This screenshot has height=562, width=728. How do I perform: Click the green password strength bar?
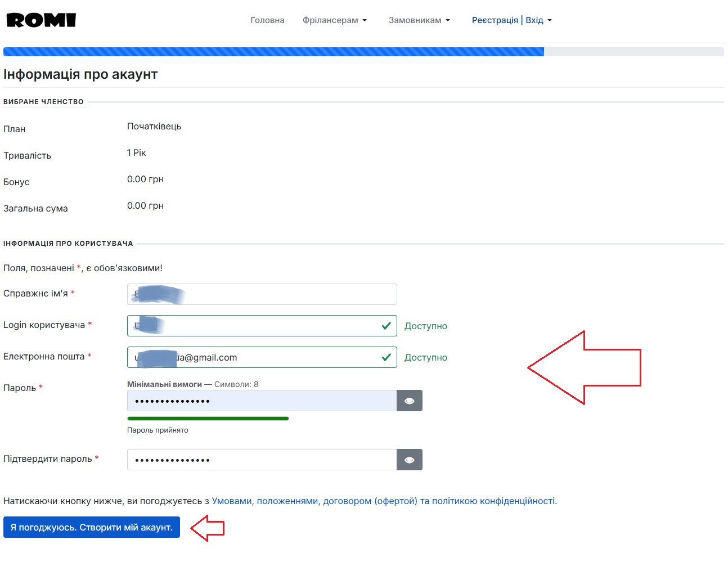tap(208, 419)
